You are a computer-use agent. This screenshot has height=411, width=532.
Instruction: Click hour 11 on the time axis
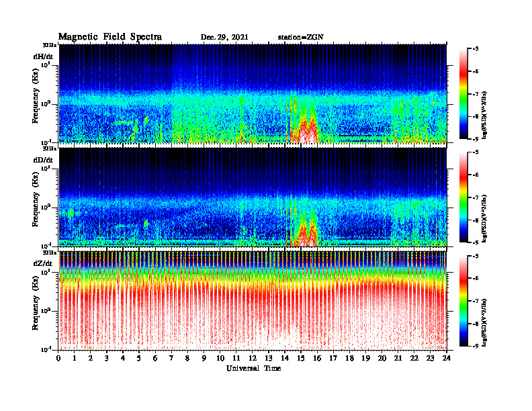point(236,359)
